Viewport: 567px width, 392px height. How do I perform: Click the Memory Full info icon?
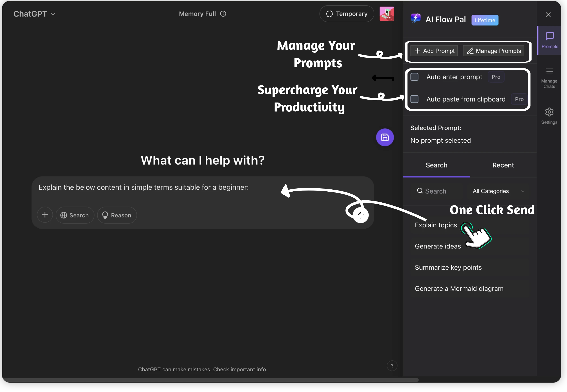tap(223, 14)
